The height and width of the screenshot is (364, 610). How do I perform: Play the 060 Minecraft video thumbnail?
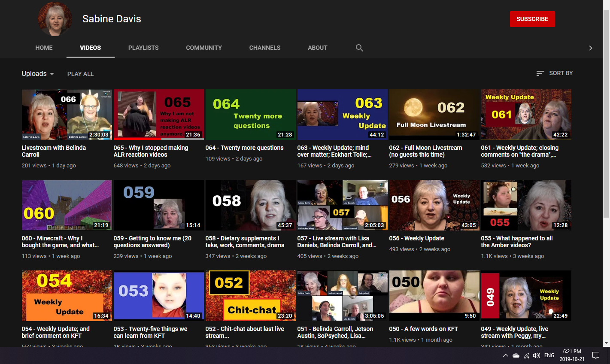click(x=67, y=205)
